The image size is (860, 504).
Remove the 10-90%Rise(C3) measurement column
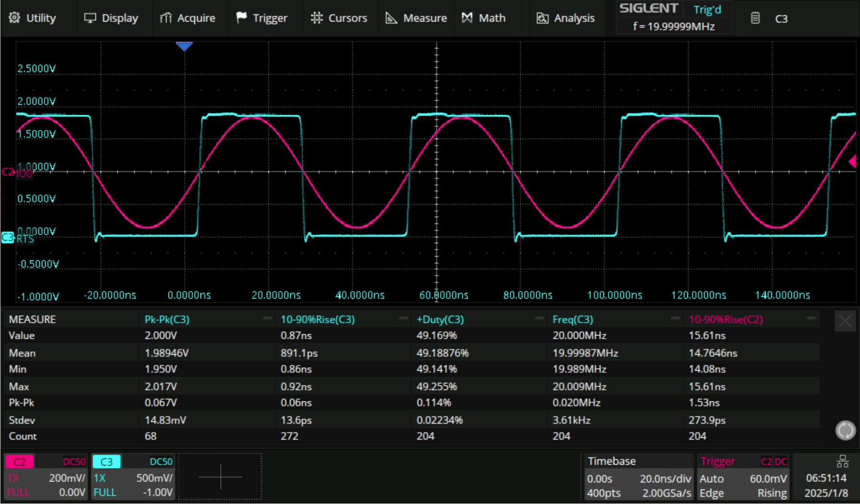tap(403, 318)
